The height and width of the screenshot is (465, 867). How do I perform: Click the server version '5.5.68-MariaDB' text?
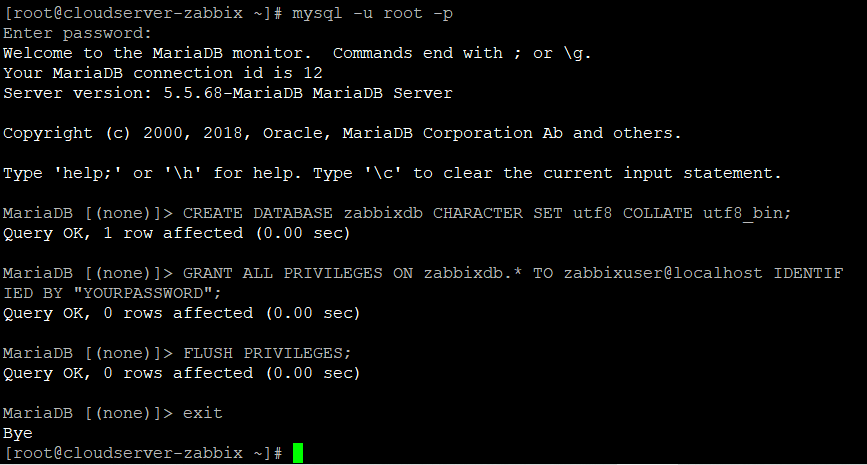(233, 93)
